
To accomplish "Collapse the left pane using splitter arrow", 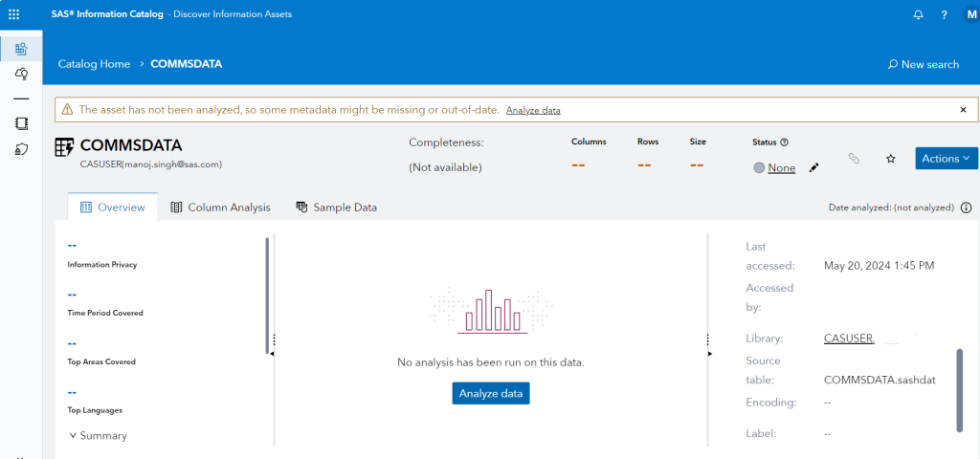I will coord(273,354).
